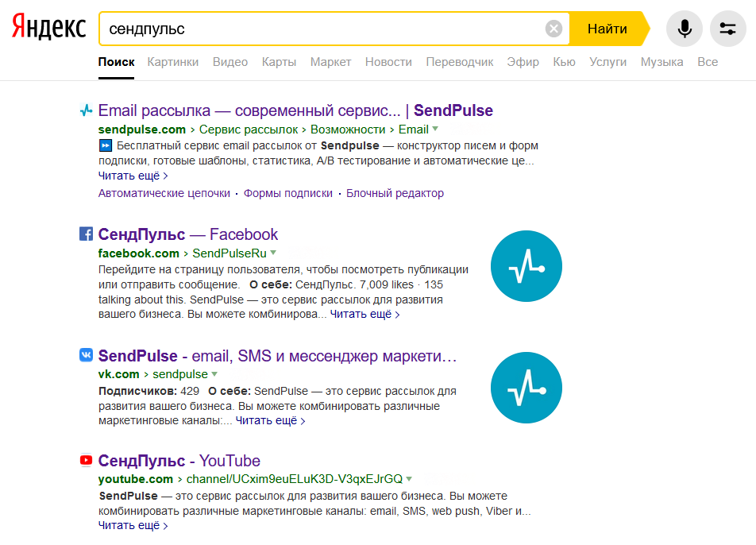
Task: Switch to the Новости tab
Action: 388,62
